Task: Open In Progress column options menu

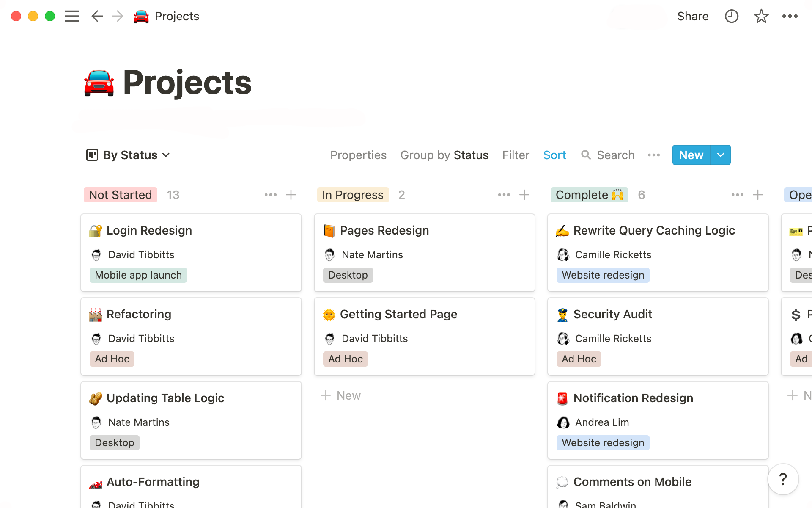Action: [504, 195]
